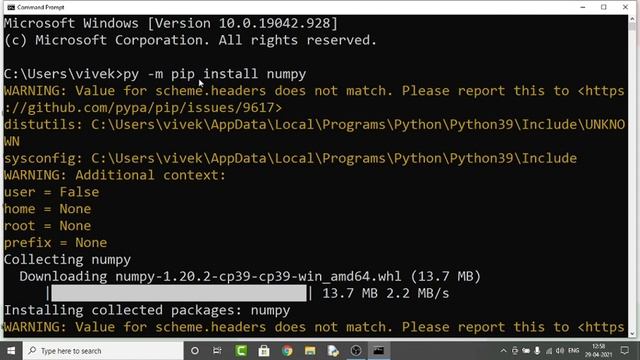Open Cortana circle icon in taskbar
This screenshot has width=640, height=360.
[x=195, y=351]
